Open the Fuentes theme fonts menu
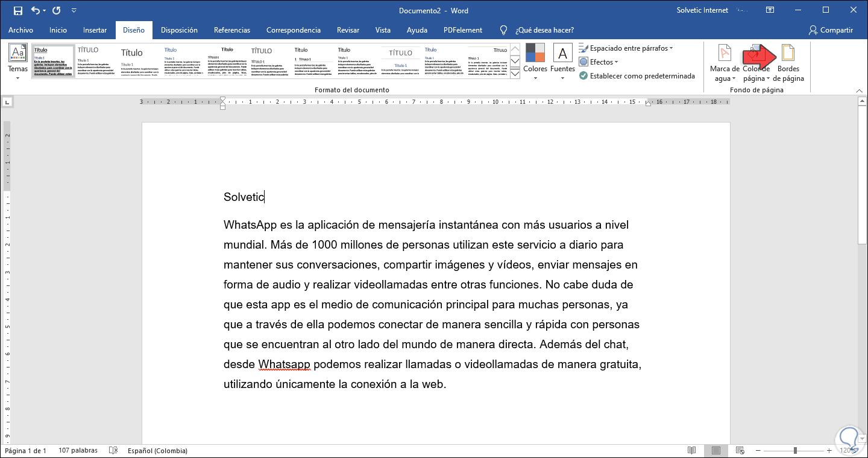The image size is (868, 458). 562,63
